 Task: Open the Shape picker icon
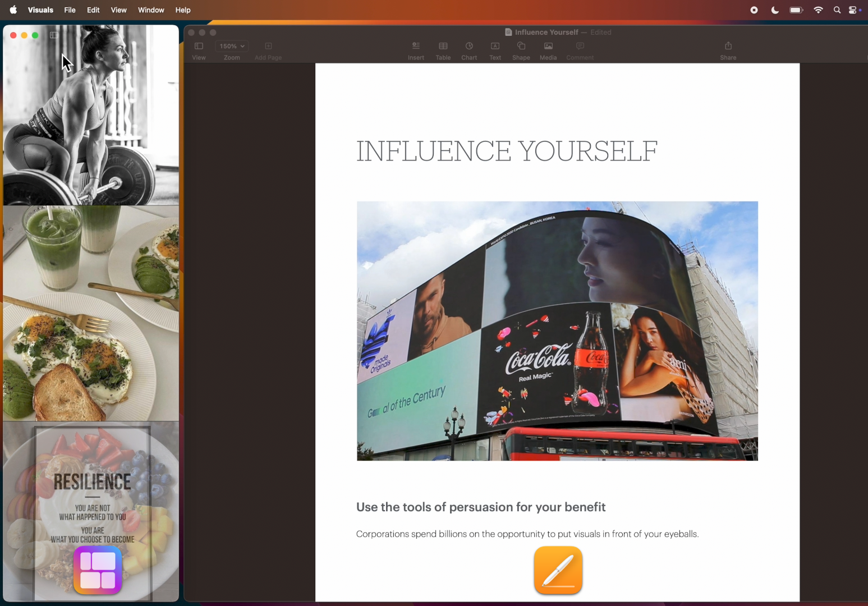point(521,47)
